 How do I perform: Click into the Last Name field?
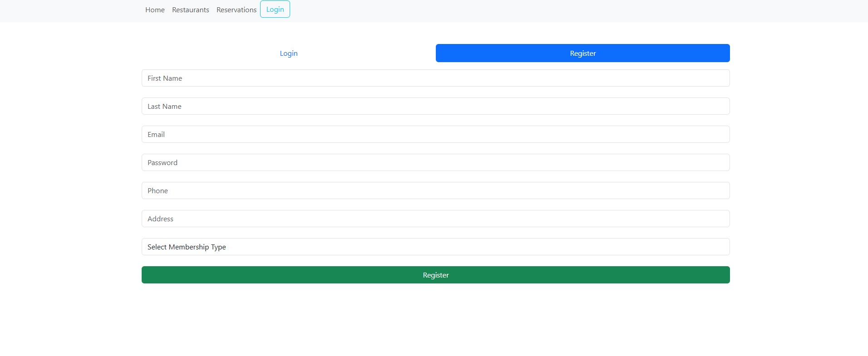(435, 106)
